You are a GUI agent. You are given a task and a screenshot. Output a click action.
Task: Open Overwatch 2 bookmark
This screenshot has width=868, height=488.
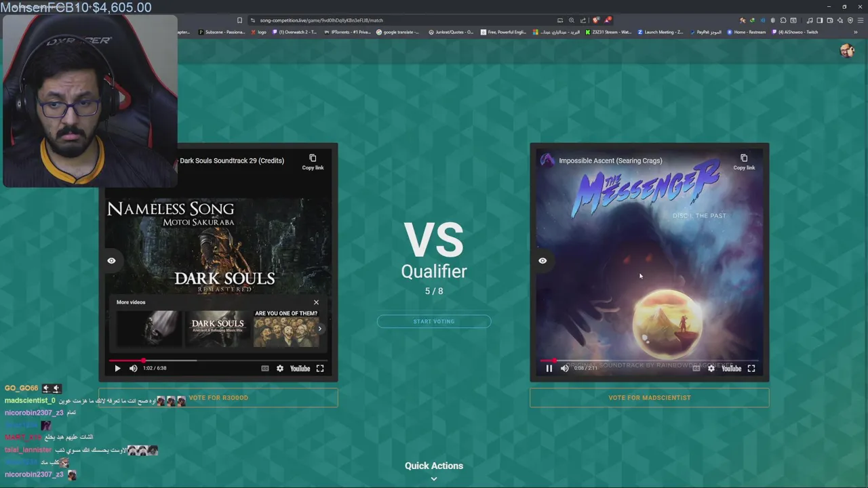point(294,32)
